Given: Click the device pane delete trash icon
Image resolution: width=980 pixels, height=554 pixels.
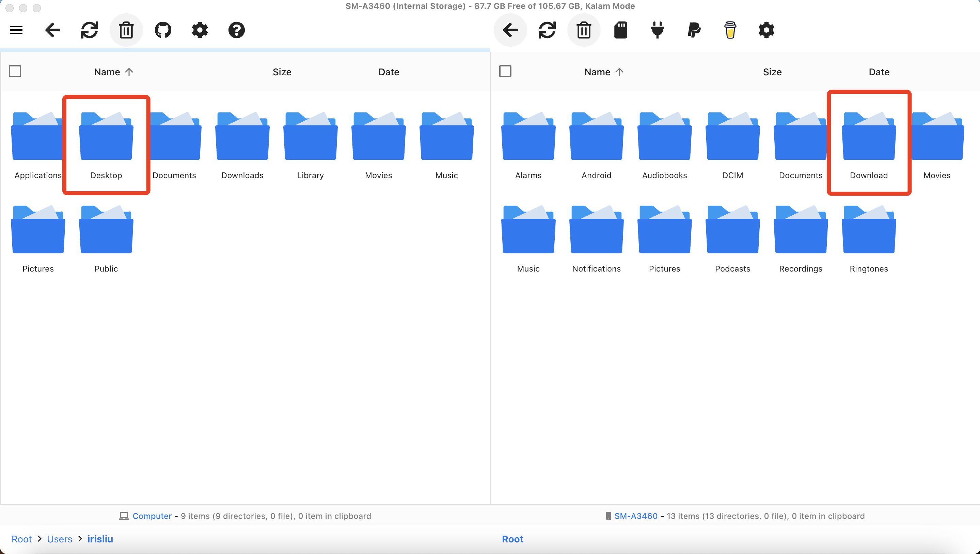Looking at the screenshot, I should [584, 30].
